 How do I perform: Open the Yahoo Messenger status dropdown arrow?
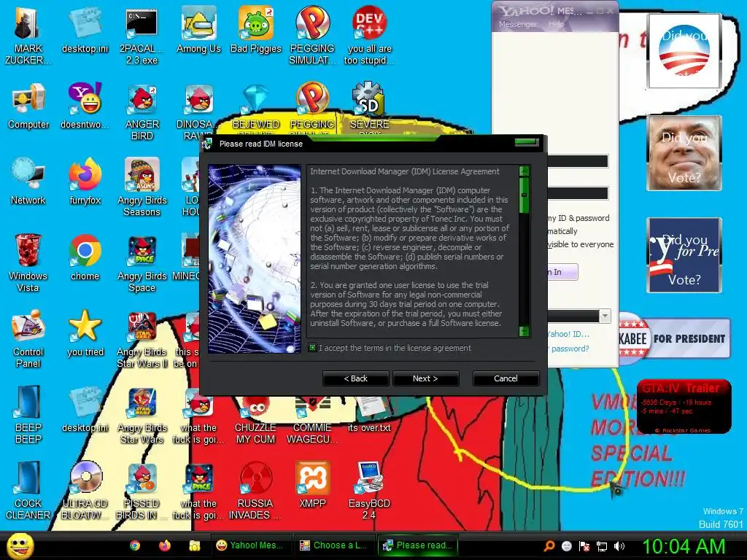click(x=605, y=316)
